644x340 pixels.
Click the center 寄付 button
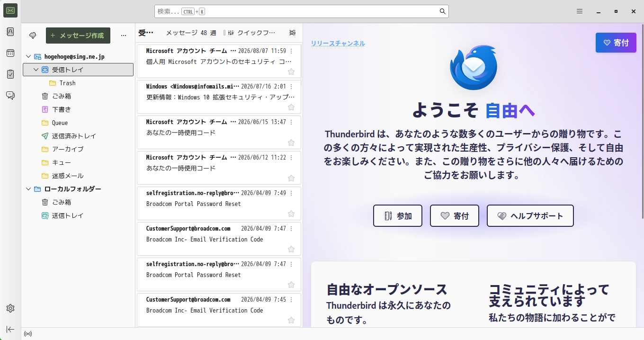455,216
